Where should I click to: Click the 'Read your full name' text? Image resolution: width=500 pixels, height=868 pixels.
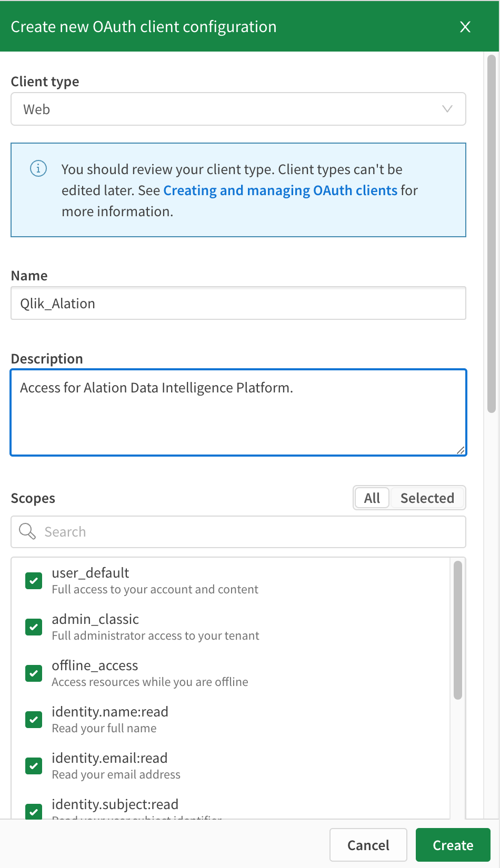tap(104, 728)
